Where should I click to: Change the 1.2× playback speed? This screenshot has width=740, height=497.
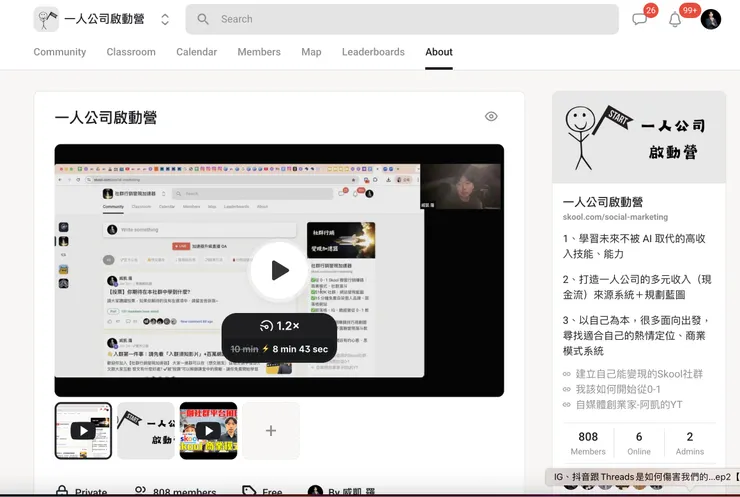tap(279, 326)
